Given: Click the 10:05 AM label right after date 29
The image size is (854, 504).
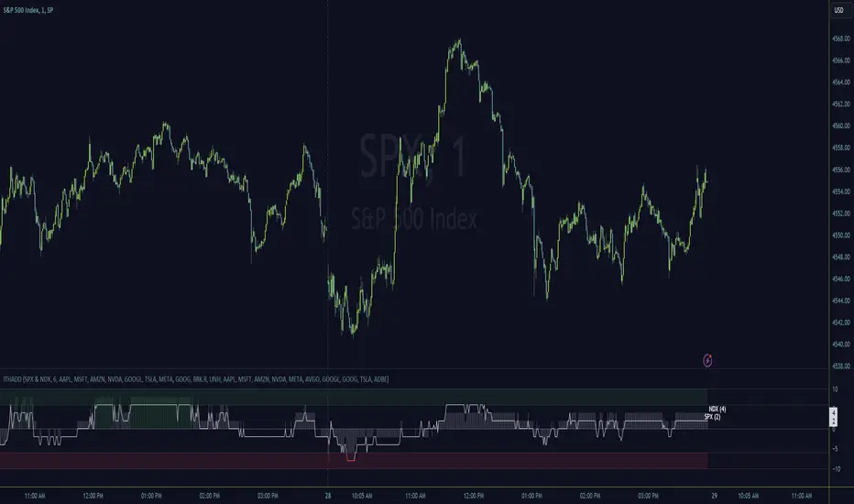Looking at the screenshot, I should [x=749, y=496].
